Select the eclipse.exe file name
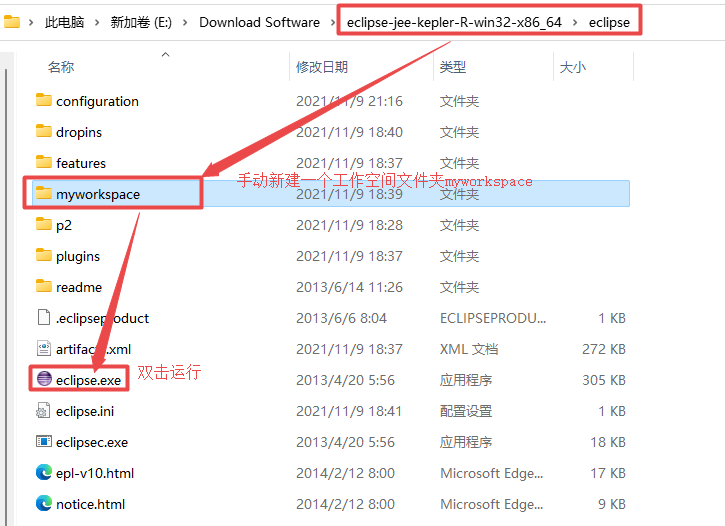Viewport: 725px width, 526px height. 88,380
